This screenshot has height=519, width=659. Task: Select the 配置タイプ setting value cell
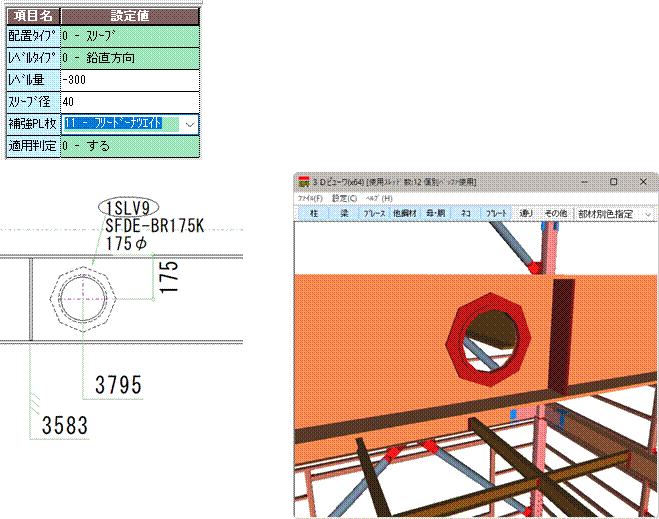point(129,36)
